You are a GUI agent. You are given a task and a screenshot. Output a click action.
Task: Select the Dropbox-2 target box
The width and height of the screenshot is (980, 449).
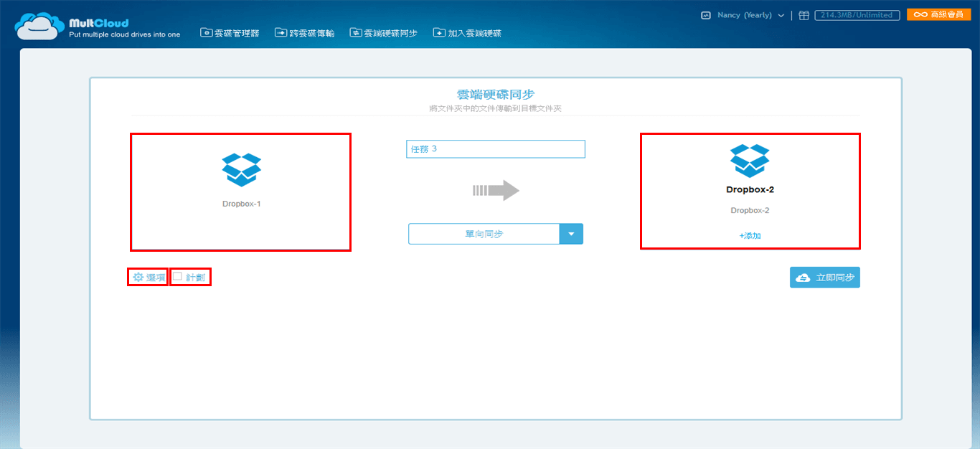[750, 192]
